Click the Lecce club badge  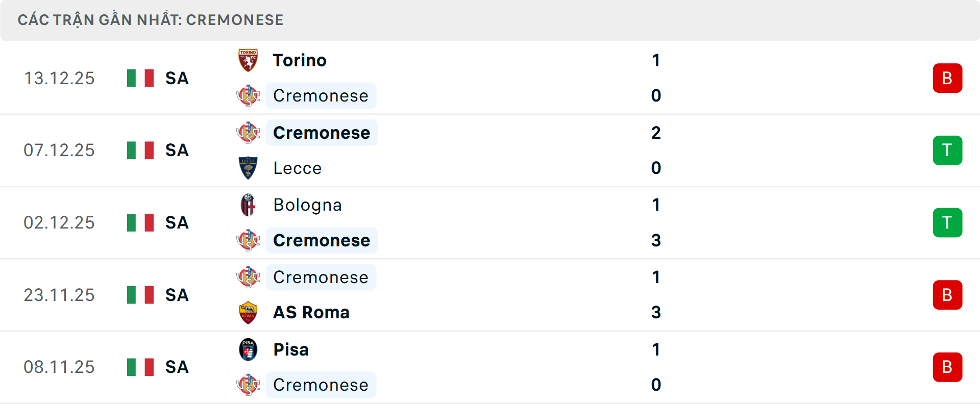coord(248,168)
